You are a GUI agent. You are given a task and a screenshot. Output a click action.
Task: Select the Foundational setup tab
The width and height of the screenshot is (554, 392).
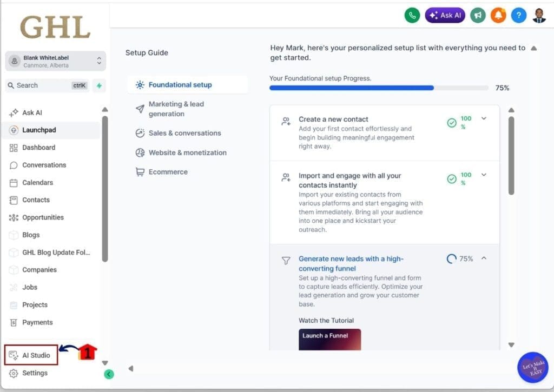pyautogui.click(x=187, y=85)
